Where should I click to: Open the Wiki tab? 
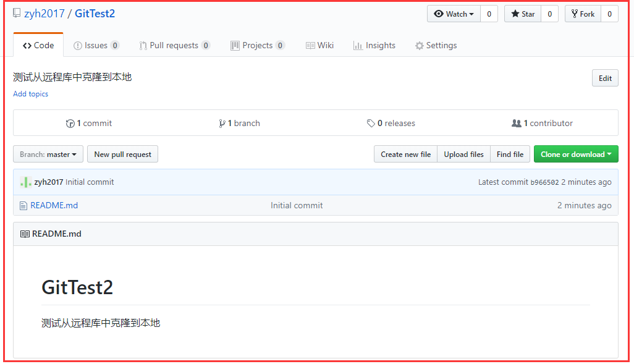[320, 45]
